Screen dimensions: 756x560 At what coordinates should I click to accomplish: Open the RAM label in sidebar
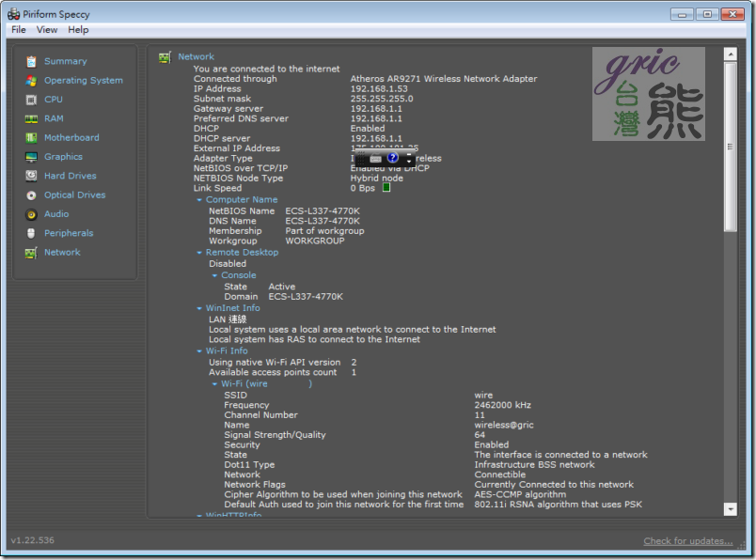54,118
